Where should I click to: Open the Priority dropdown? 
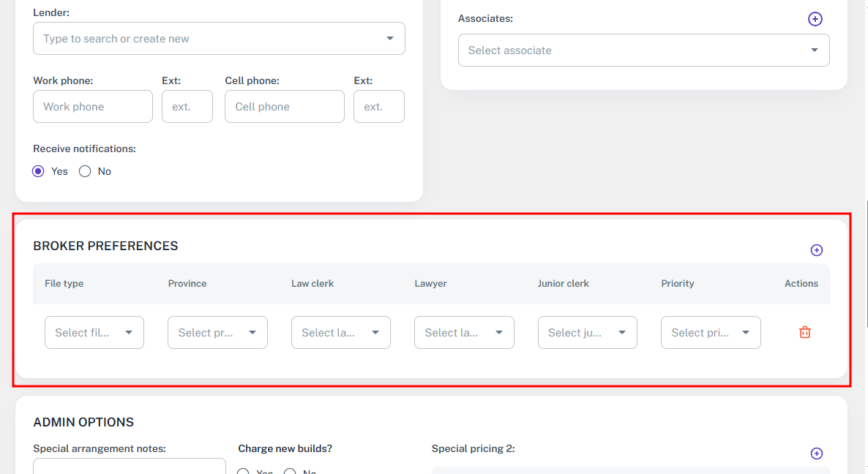(710, 332)
